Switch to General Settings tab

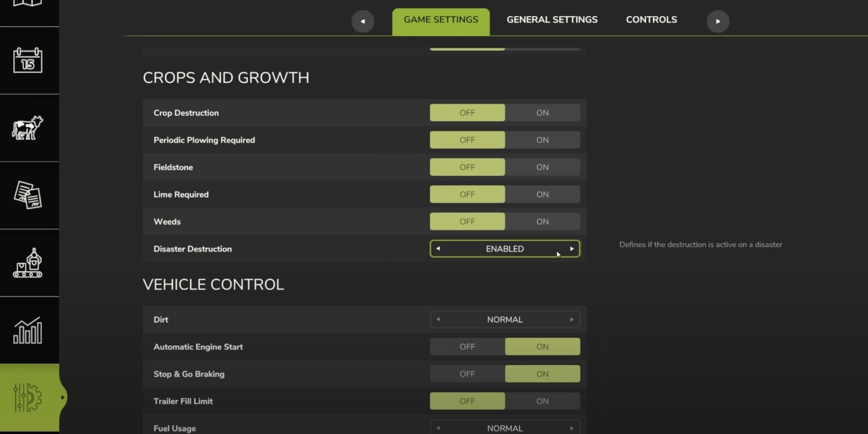tap(552, 20)
